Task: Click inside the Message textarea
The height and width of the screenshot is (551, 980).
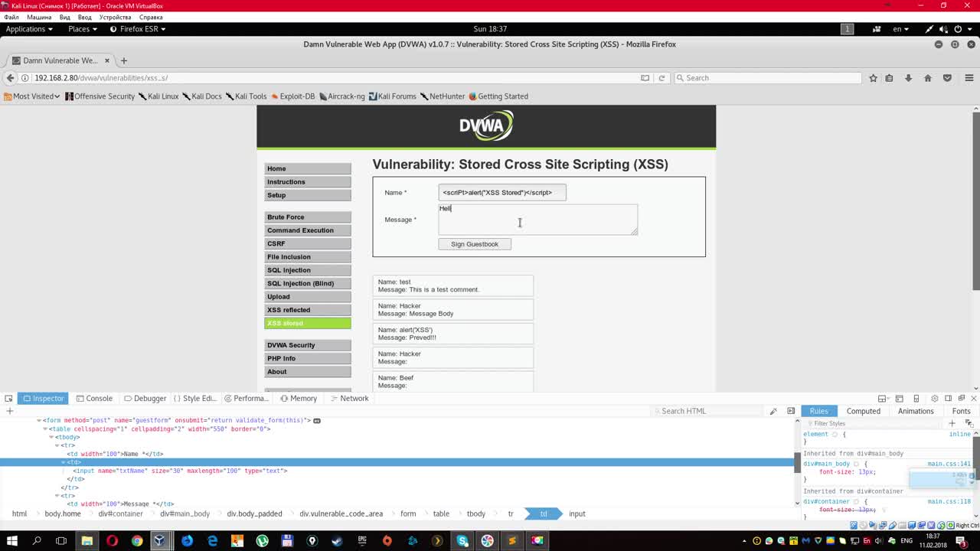Action: tap(537, 220)
